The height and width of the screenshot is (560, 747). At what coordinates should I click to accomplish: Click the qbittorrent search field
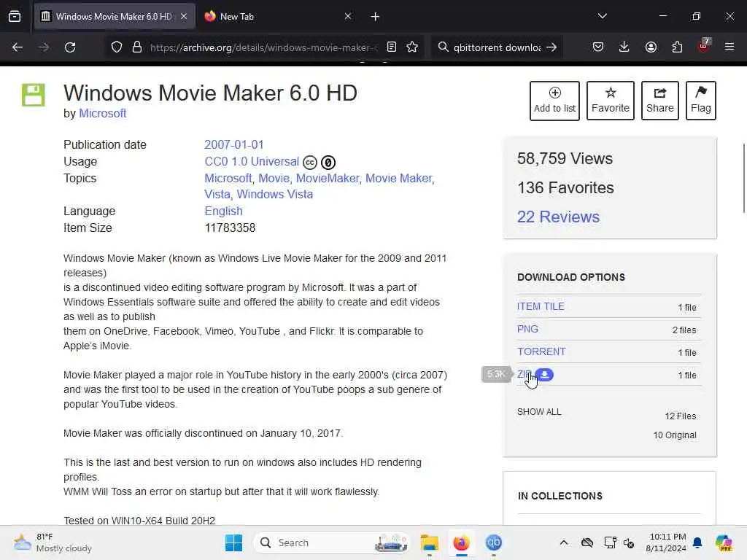497,47
